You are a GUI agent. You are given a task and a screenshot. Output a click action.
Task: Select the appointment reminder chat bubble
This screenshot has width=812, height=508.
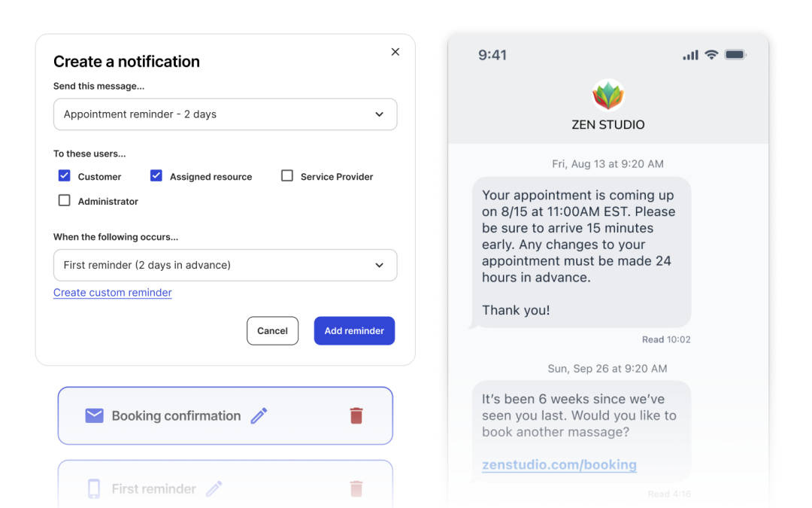[x=581, y=252]
